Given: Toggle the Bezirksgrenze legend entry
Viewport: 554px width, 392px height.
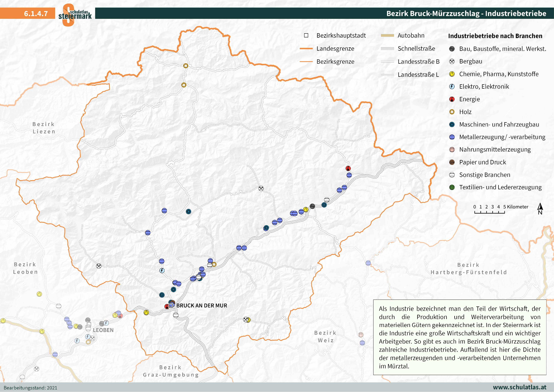Looking at the screenshot, I should [x=306, y=62].
